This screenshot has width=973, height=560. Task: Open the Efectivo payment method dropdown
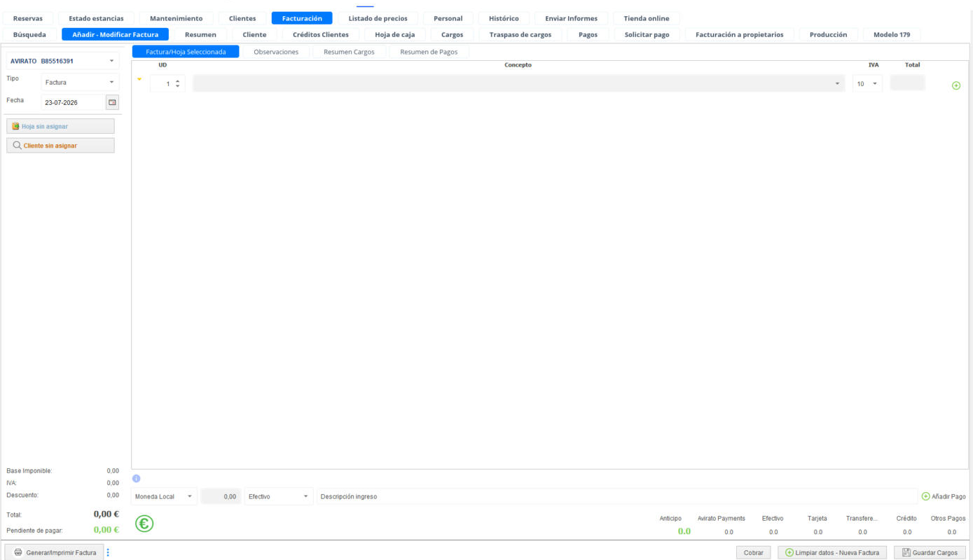[278, 496]
